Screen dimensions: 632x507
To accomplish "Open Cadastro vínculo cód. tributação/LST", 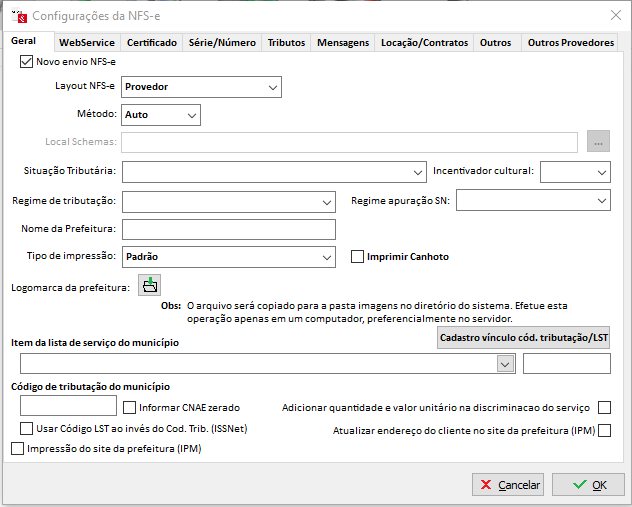I will coord(523,338).
